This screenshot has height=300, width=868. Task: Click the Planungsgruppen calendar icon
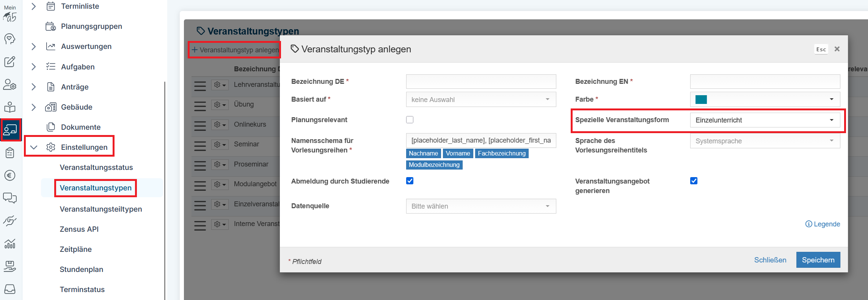coord(50,26)
